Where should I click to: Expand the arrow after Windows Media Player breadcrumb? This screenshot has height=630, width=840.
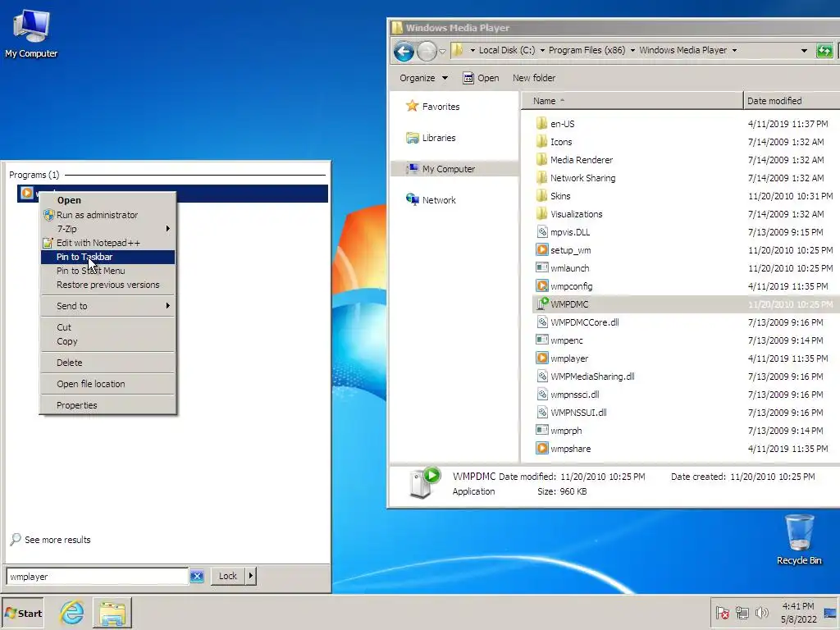(734, 50)
